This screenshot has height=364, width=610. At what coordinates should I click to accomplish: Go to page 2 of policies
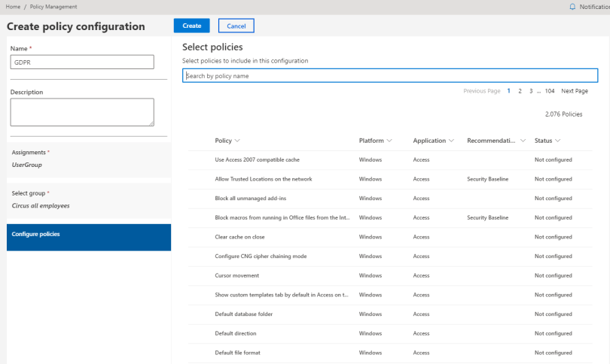[520, 91]
